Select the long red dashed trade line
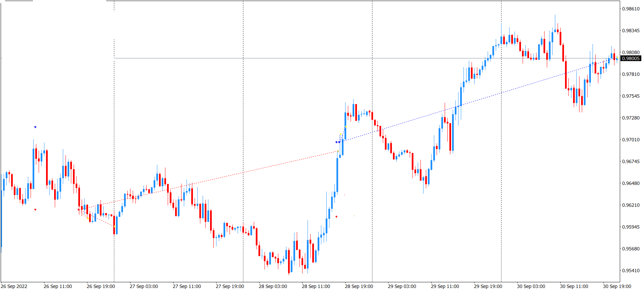 pyautogui.click(x=208, y=180)
